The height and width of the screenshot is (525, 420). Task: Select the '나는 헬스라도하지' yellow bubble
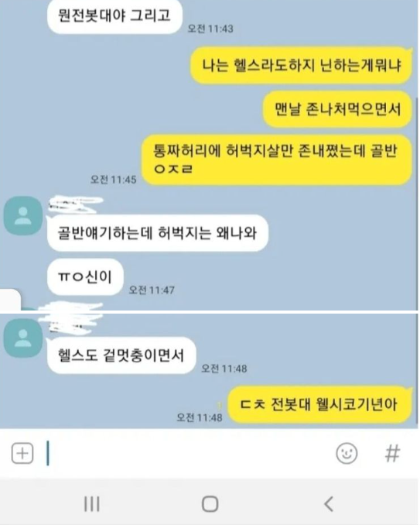point(301,65)
